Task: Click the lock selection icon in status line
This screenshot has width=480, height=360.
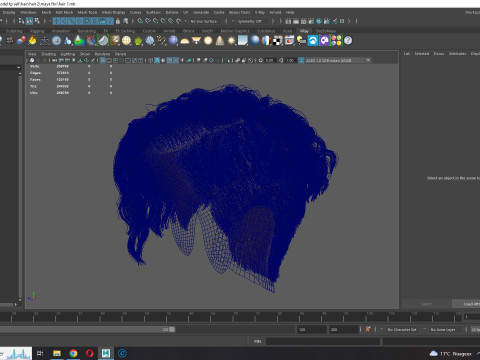Action: click(117, 21)
